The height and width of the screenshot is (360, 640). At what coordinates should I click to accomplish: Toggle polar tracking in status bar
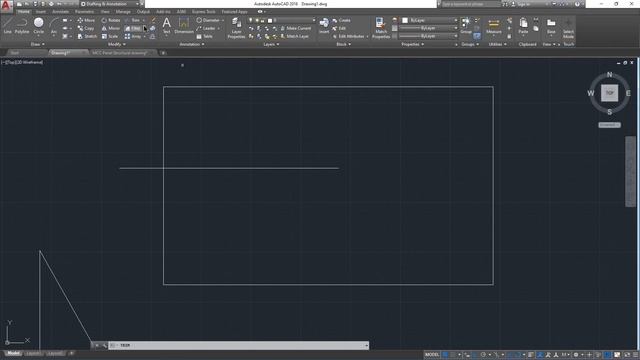[483, 355]
